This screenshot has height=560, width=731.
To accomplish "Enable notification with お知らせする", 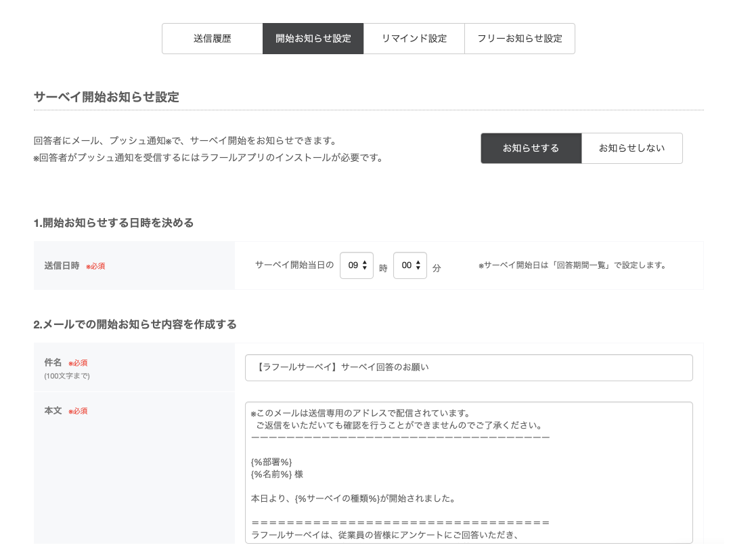I will click(x=531, y=148).
